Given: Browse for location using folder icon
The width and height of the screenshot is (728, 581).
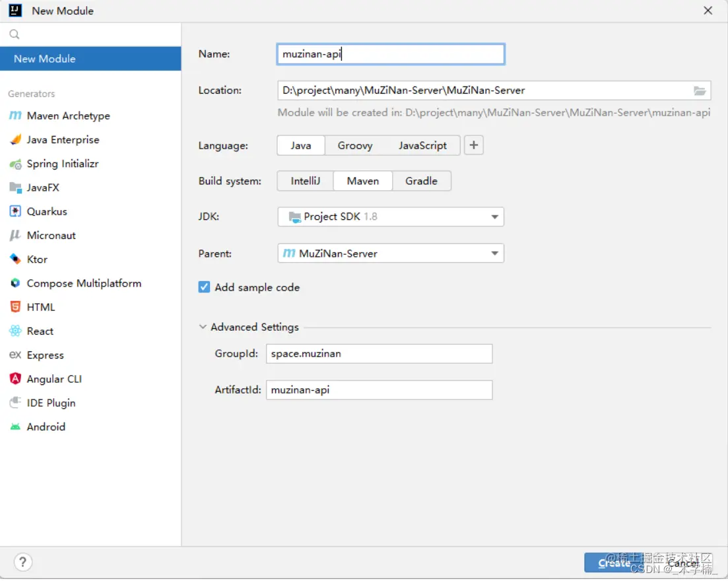Looking at the screenshot, I should (700, 90).
